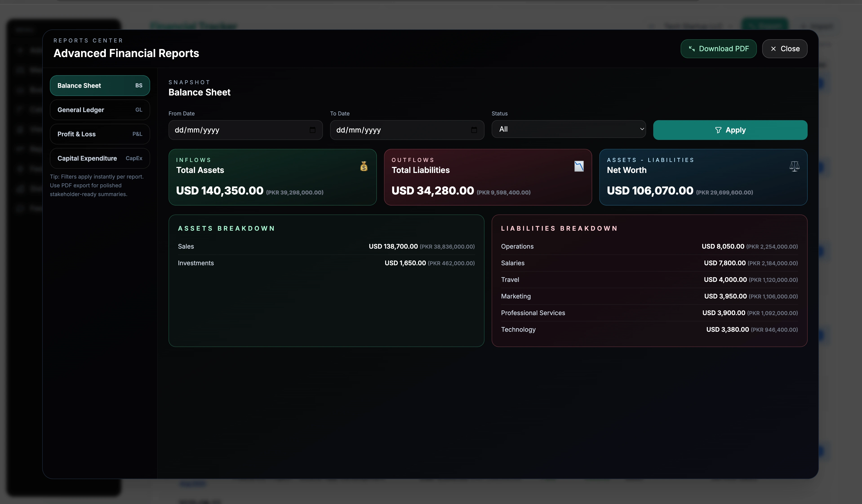This screenshot has height=504, width=862.
Task: Select the Balance Sheet report tab
Action: [x=100, y=86]
